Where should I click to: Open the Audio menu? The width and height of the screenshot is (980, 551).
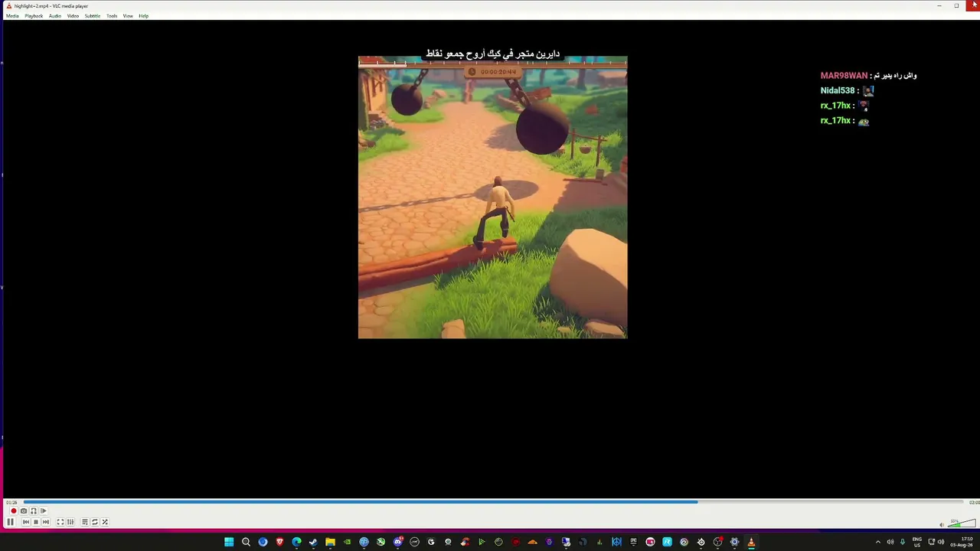[x=55, y=16]
